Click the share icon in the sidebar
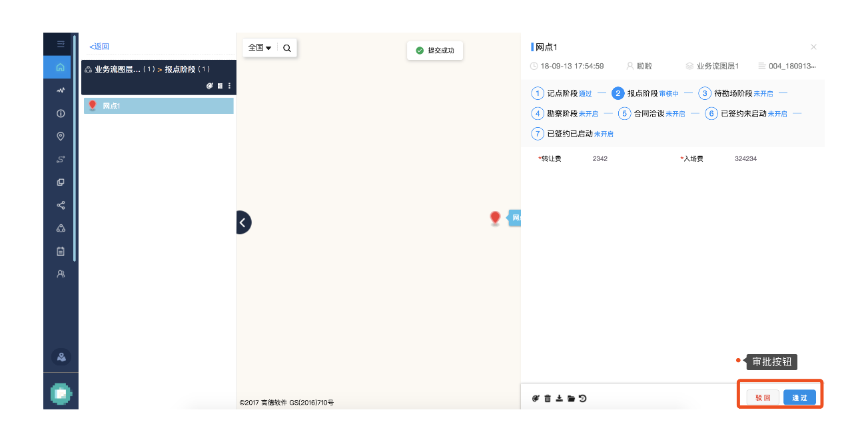The height and width of the screenshot is (442, 868). click(x=61, y=205)
